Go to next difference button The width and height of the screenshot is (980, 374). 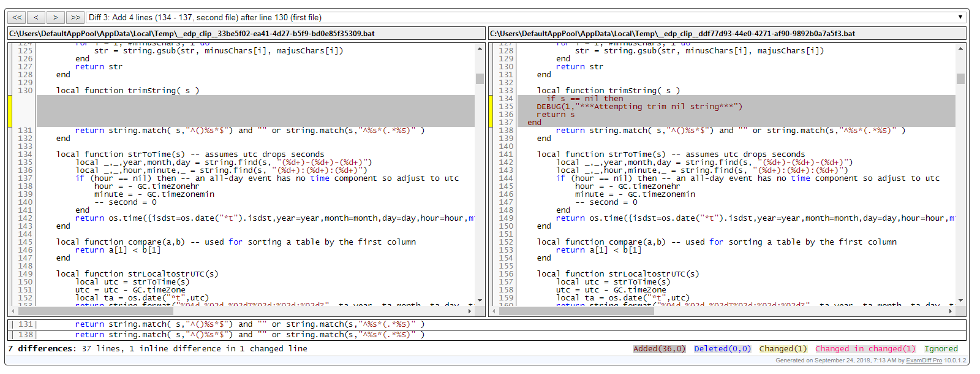(x=55, y=17)
